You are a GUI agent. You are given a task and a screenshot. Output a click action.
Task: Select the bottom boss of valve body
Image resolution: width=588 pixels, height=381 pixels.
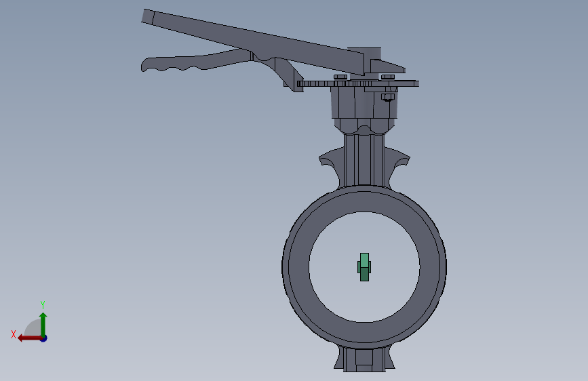pos(364,359)
